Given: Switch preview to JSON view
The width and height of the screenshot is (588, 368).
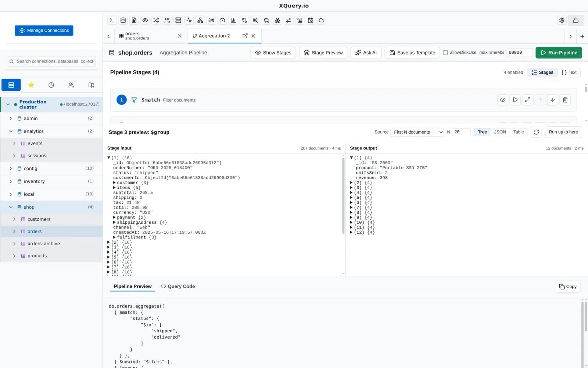Looking at the screenshot, I should tap(500, 132).
